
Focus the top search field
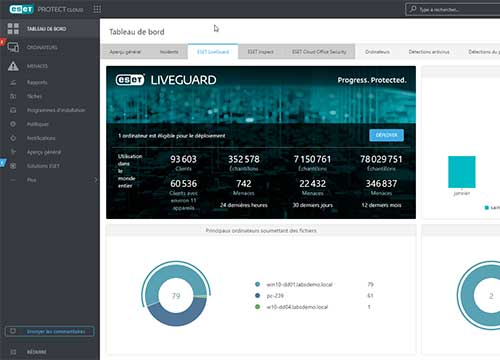(x=453, y=9)
